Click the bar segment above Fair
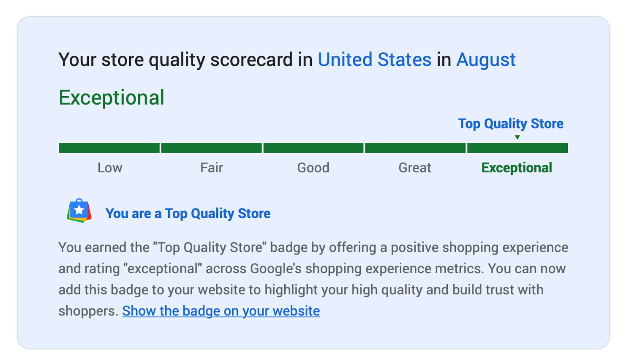 pyautogui.click(x=211, y=148)
